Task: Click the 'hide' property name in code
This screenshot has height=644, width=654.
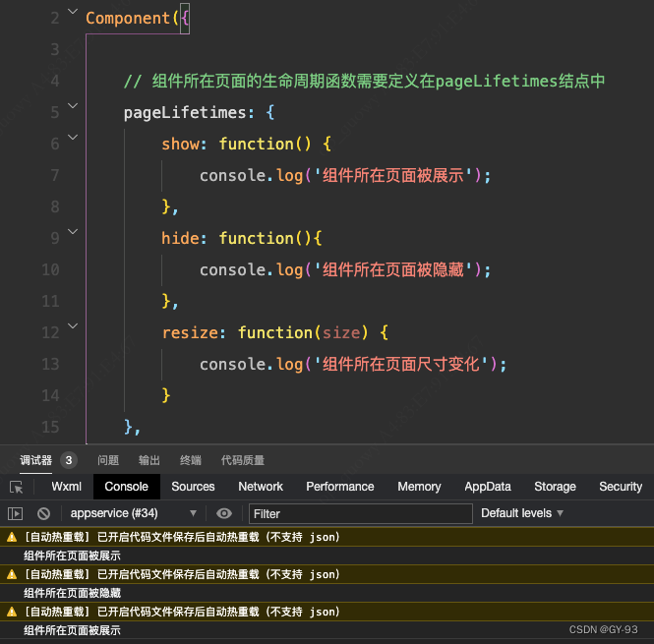Action: coord(181,238)
